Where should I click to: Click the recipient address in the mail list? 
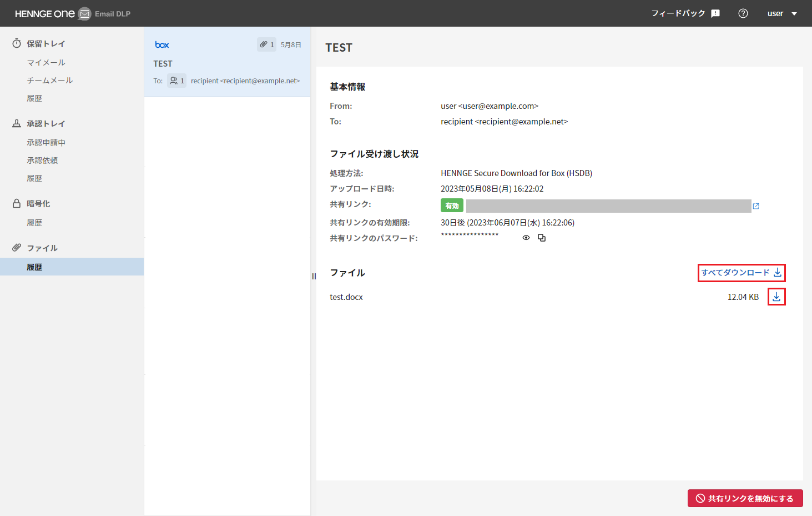pos(245,81)
